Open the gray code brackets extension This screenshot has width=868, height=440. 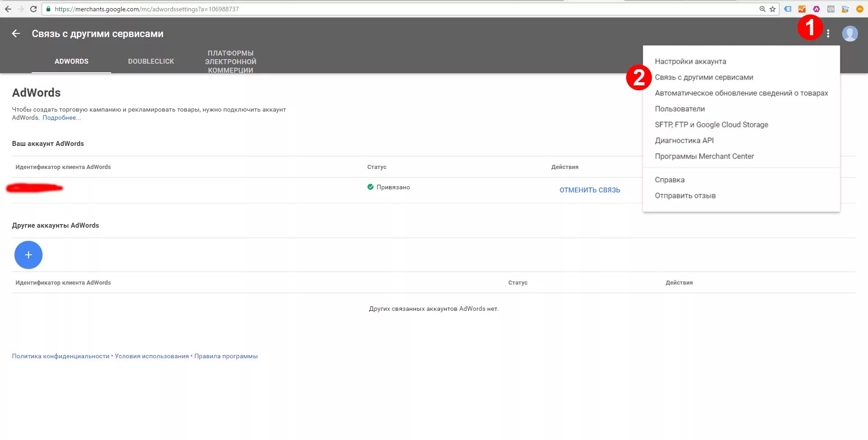point(831,9)
